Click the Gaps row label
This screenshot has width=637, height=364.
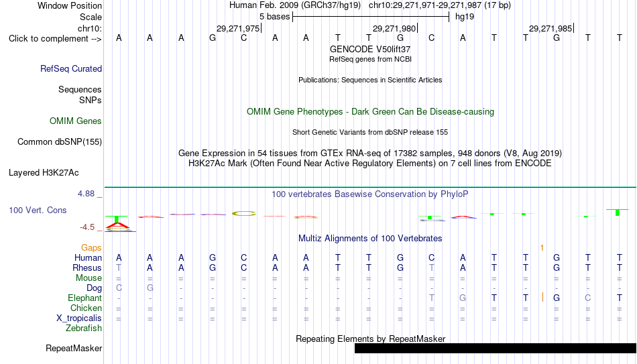pos(91,248)
